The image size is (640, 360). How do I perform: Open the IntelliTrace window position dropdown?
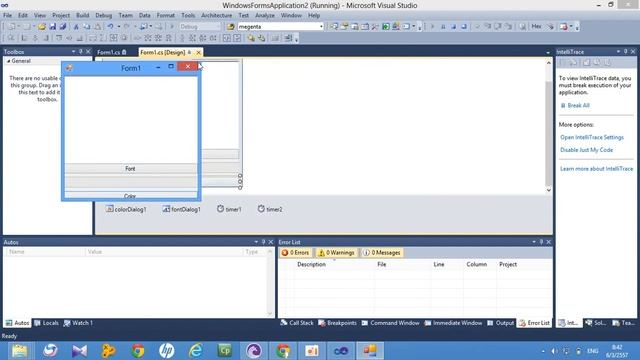click(618, 52)
